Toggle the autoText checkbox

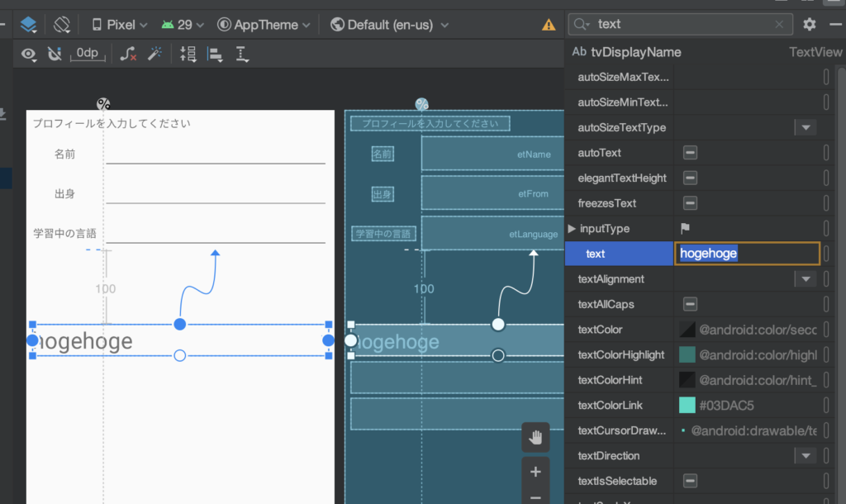point(690,153)
